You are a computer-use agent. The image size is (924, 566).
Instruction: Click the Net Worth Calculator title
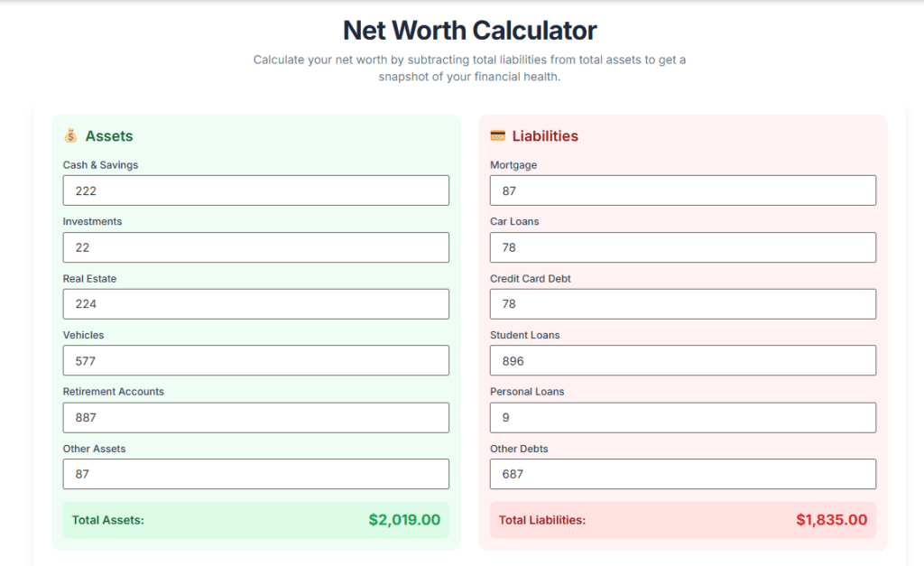(469, 30)
